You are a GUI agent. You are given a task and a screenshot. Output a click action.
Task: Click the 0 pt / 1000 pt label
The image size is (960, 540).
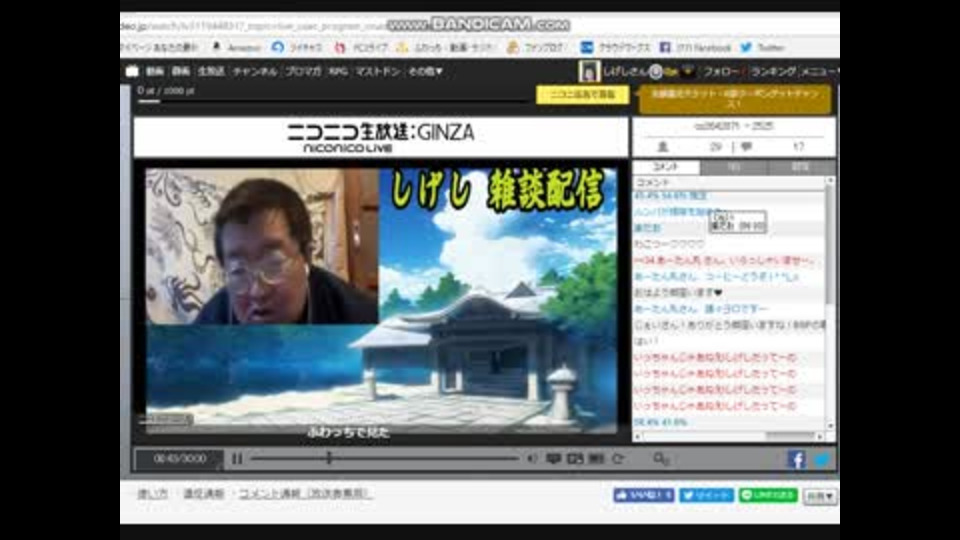(166, 91)
